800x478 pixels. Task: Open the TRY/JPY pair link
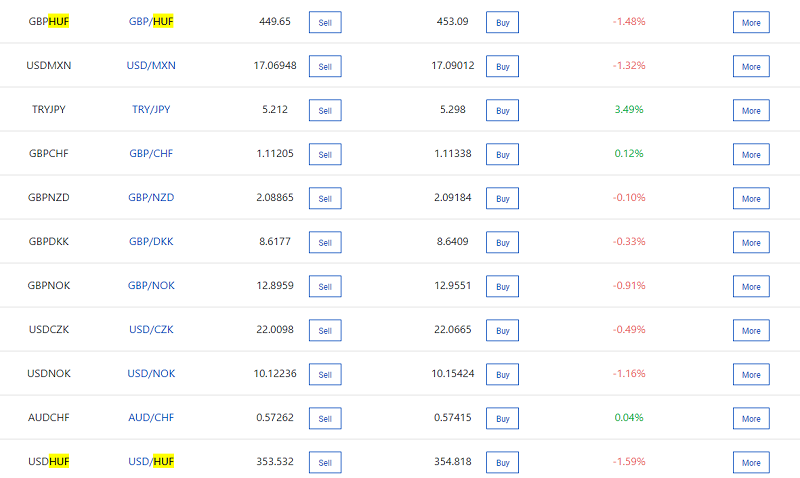point(151,110)
